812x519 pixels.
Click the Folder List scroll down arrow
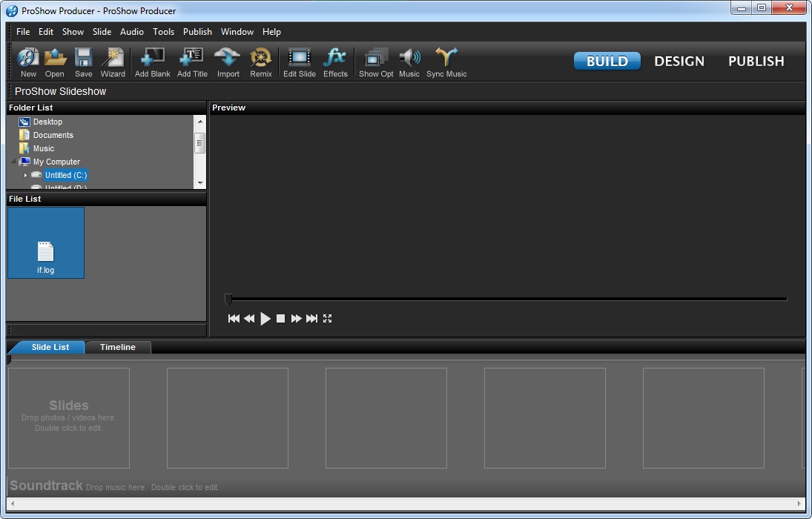click(x=200, y=183)
